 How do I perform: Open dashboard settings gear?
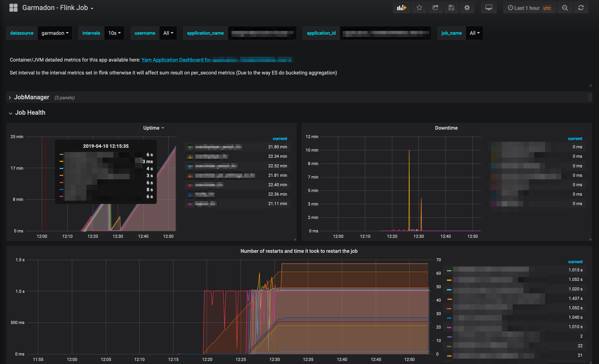pos(467,8)
